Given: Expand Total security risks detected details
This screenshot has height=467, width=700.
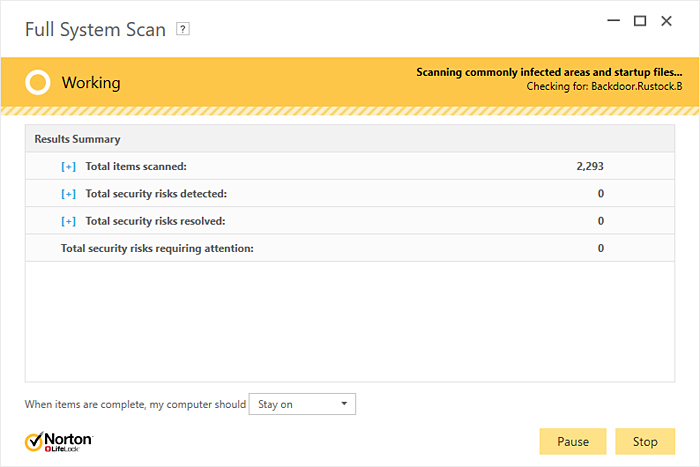Looking at the screenshot, I should pos(68,193).
